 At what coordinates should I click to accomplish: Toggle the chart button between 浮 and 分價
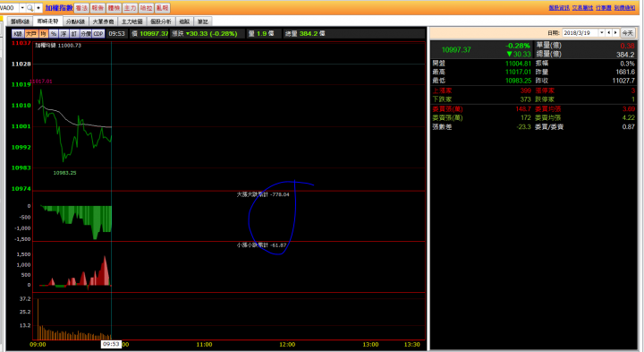[74, 34]
